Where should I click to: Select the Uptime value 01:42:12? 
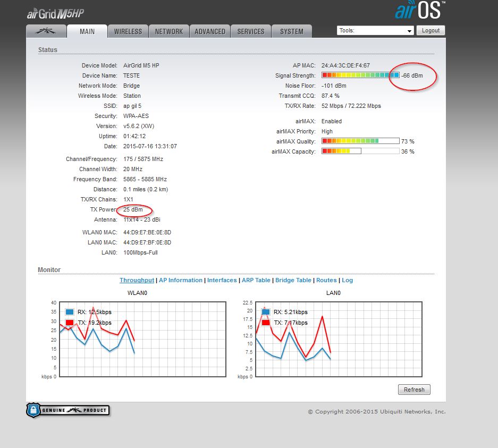pos(134,136)
